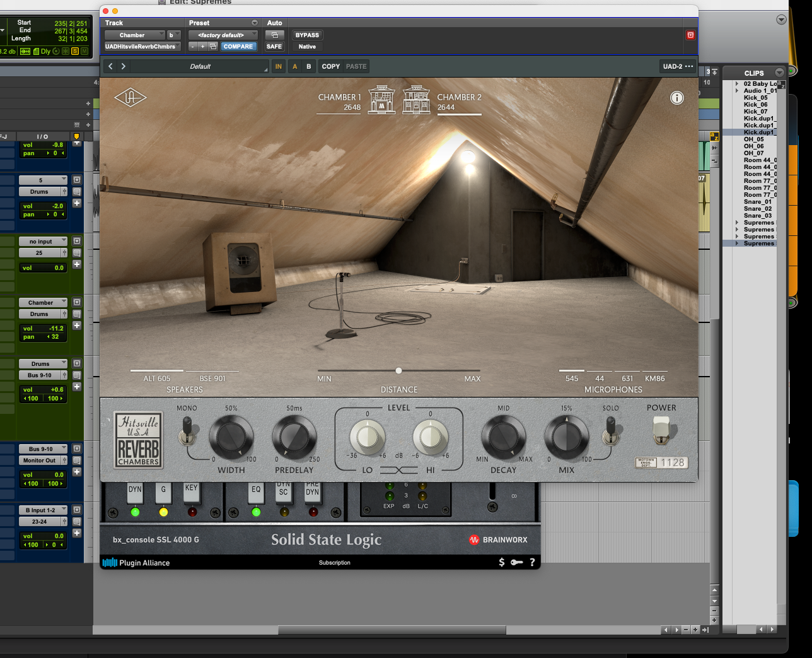
Task: Toggle plugin BYPASS
Action: coord(307,35)
